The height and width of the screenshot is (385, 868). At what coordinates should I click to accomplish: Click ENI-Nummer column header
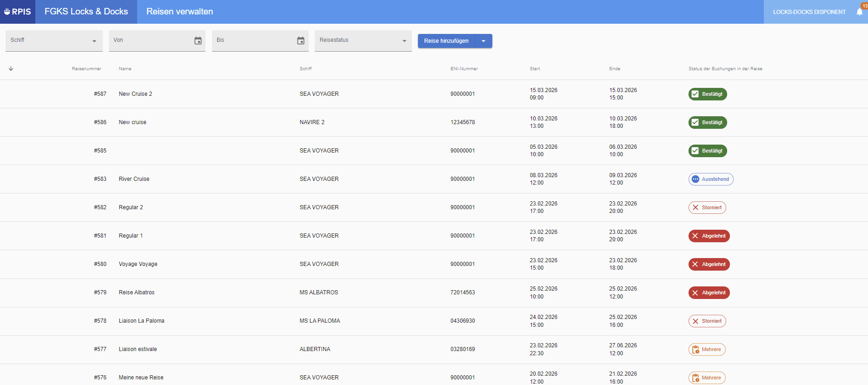pyautogui.click(x=464, y=69)
